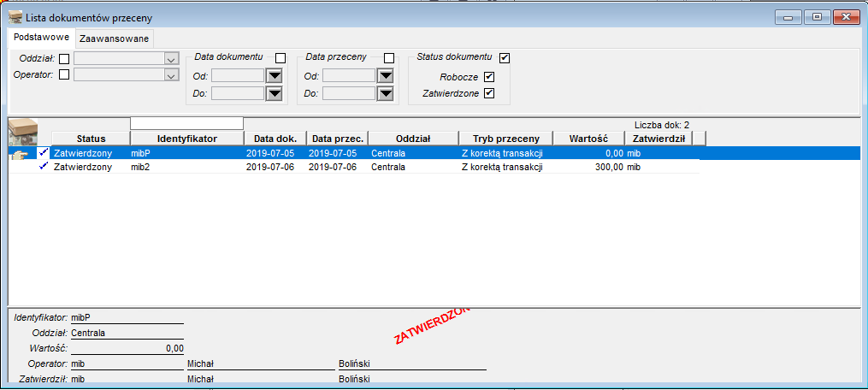Minimize the Lista dokumentów przeceny window

[788, 17]
